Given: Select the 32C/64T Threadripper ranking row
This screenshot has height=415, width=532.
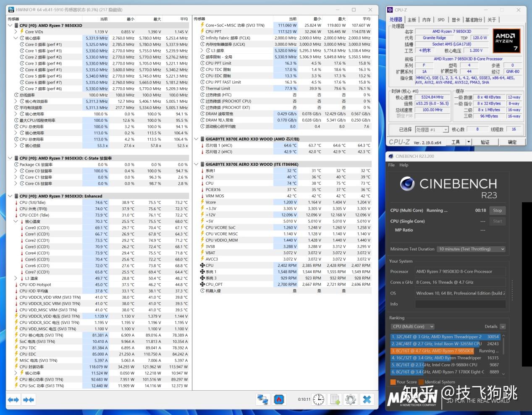Looking at the screenshot, I should point(445,337).
